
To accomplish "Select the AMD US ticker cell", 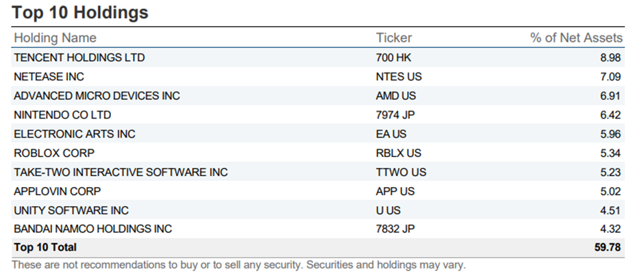I will tap(396, 96).
